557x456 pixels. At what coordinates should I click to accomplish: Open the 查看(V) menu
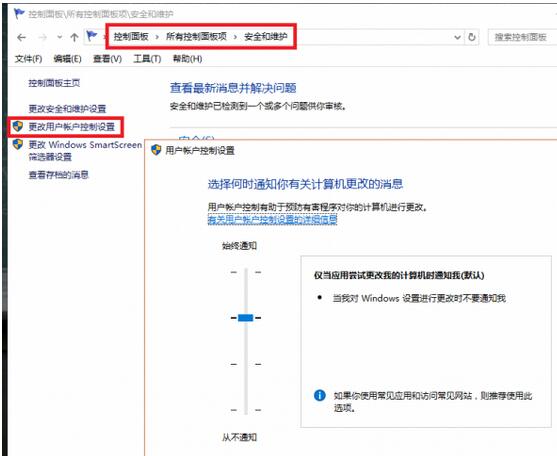107,59
